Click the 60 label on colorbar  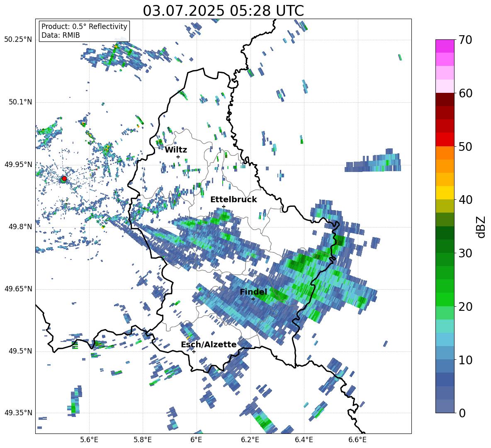pos(466,93)
